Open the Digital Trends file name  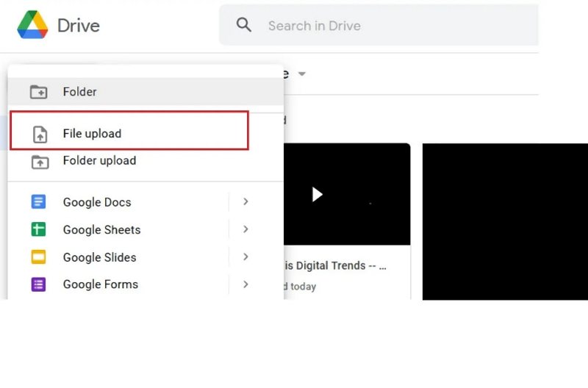coord(336,266)
